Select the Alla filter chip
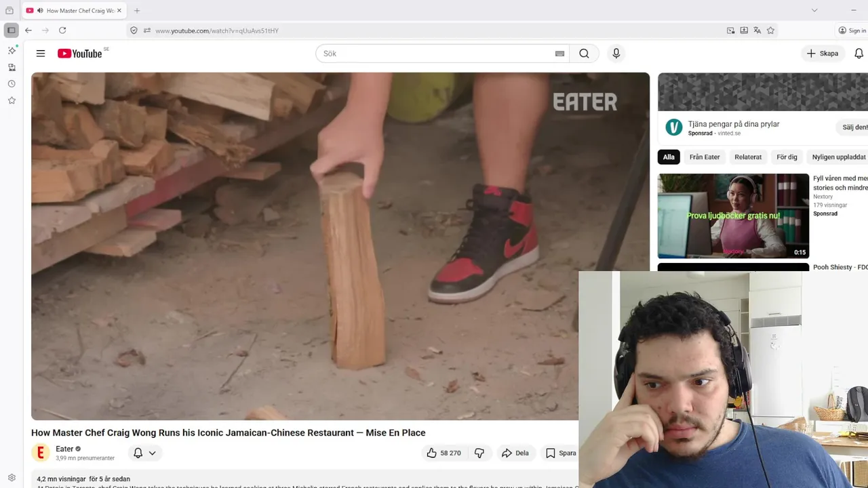The width and height of the screenshot is (868, 488). pyautogui.click(x=669, y=157)
